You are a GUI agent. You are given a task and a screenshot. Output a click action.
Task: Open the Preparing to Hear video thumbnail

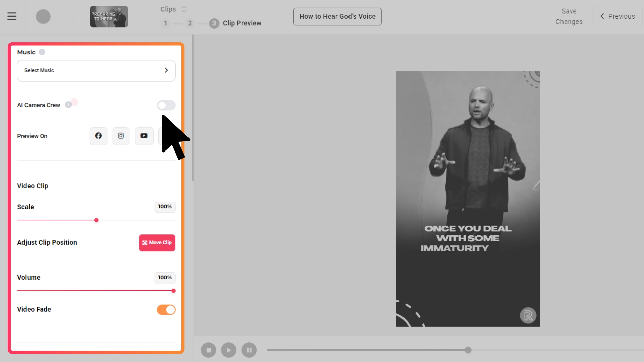[109, 16]
